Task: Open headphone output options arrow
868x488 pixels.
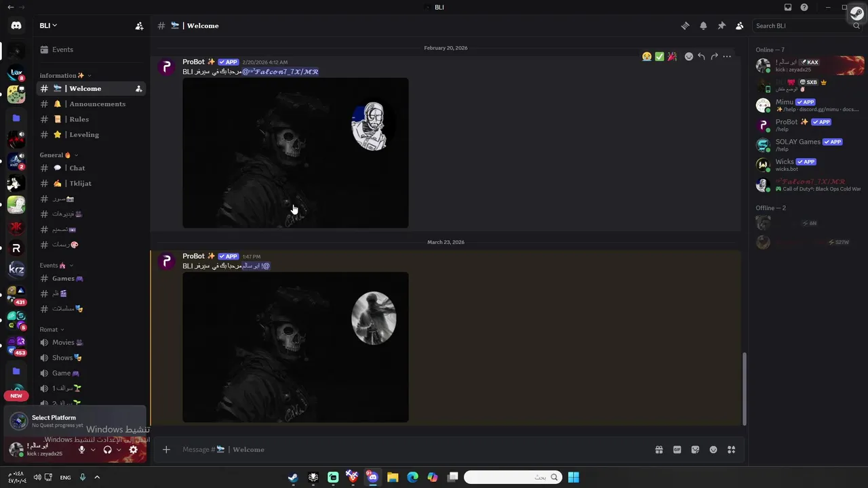Action: (x=119, y=449)
